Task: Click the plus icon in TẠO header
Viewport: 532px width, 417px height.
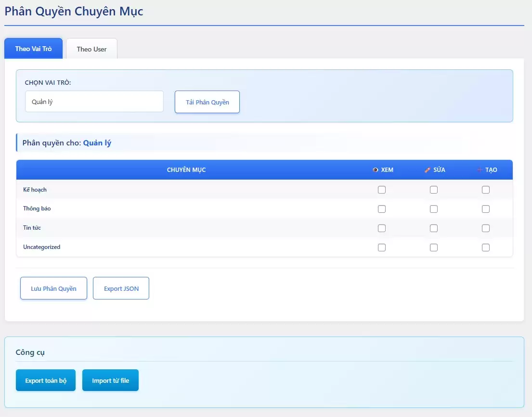Action: tap(480, 170)
